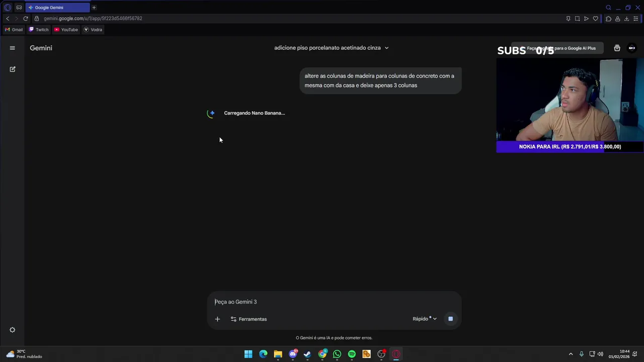Image resolution: width=644 pixels, height=362 pixels.
Task: Click the Gemini logo text
Action: click(41, 48)
